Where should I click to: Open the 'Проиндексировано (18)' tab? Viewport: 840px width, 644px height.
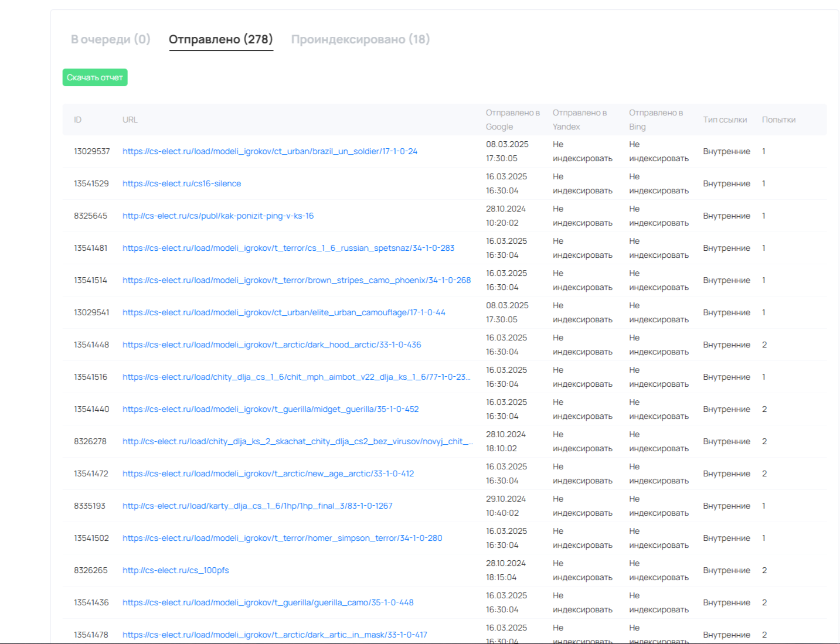361,39
